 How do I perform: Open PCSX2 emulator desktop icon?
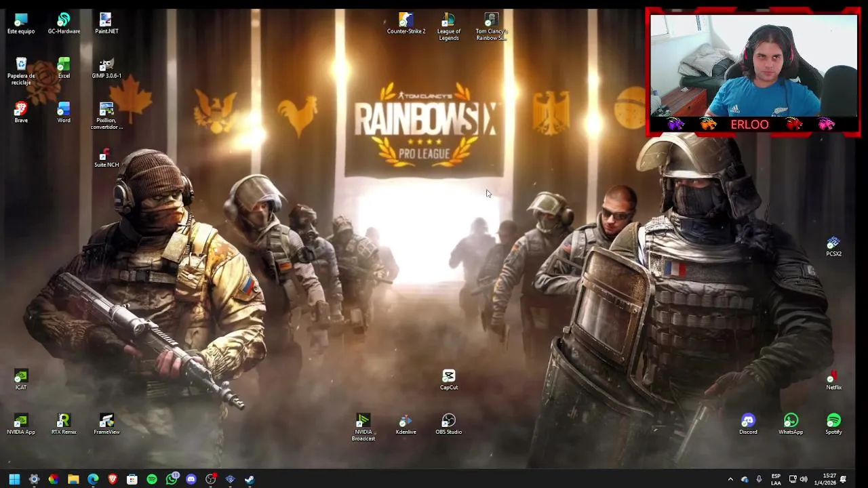click(x=833, y=247)
